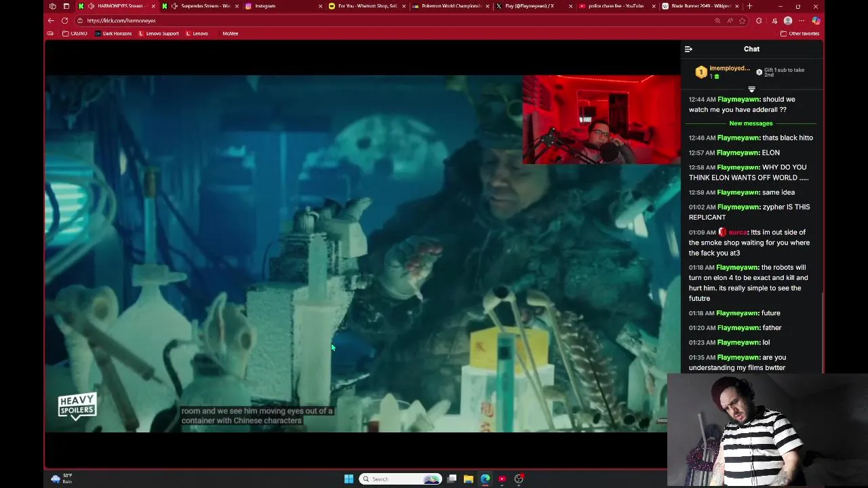Open browser Settings and more menu
The height and width of the screenshot is (488, 868).
(802, 20)
